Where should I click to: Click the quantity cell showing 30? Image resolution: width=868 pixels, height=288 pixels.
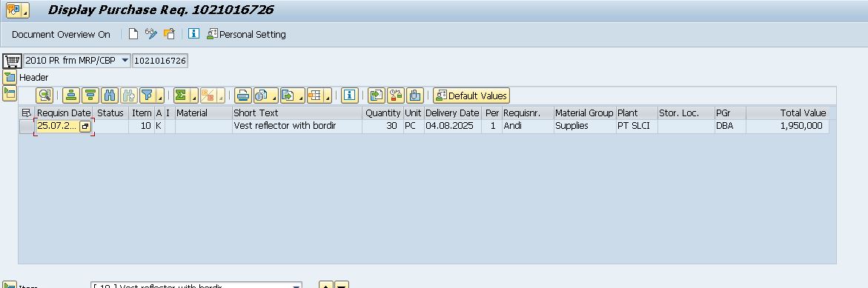[382, 126]
